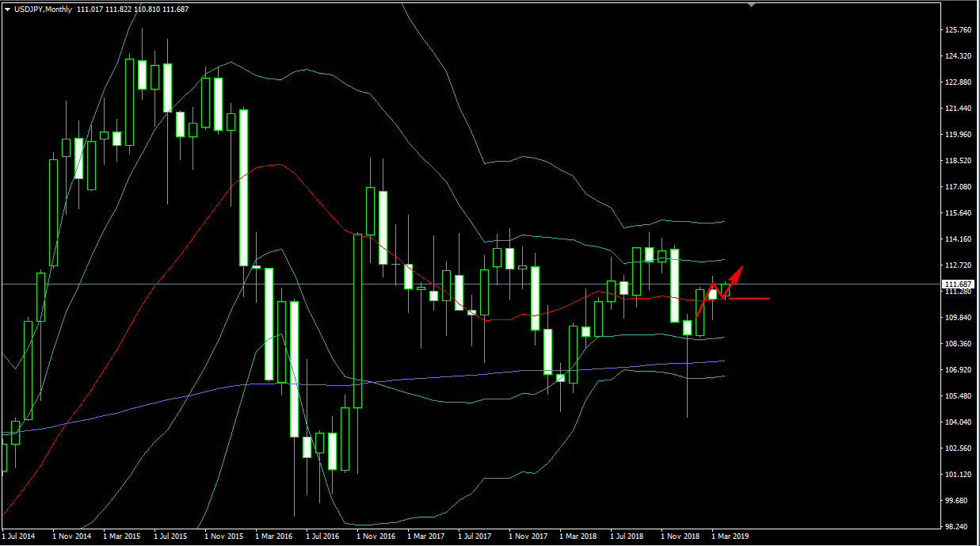Click the 1 Nov 2015 date label
This screenshot has width=980, height=546.
[x=224, y=536]
